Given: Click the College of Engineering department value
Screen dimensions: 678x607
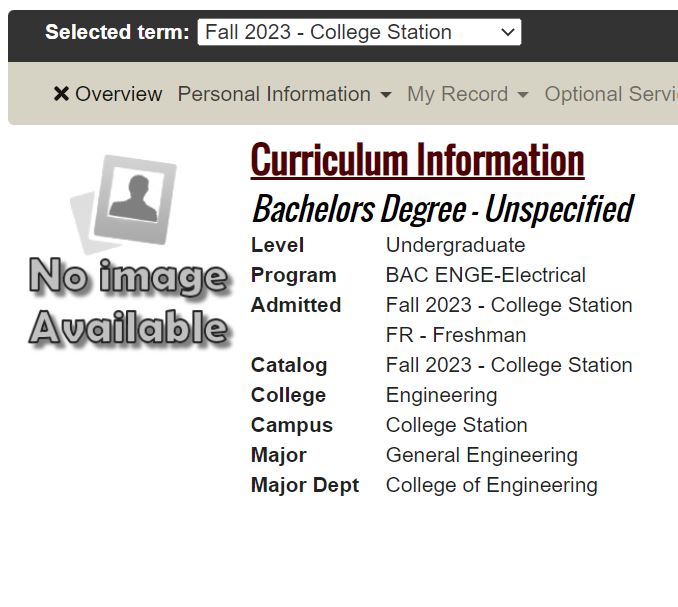Looking at the screenshot, I should [x=491, y=485].
